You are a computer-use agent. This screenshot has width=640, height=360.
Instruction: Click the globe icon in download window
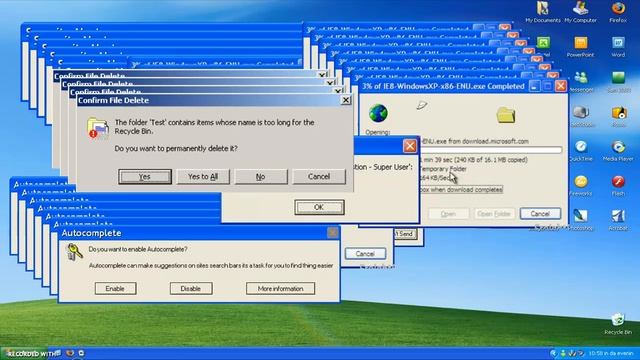coord(378,113)
